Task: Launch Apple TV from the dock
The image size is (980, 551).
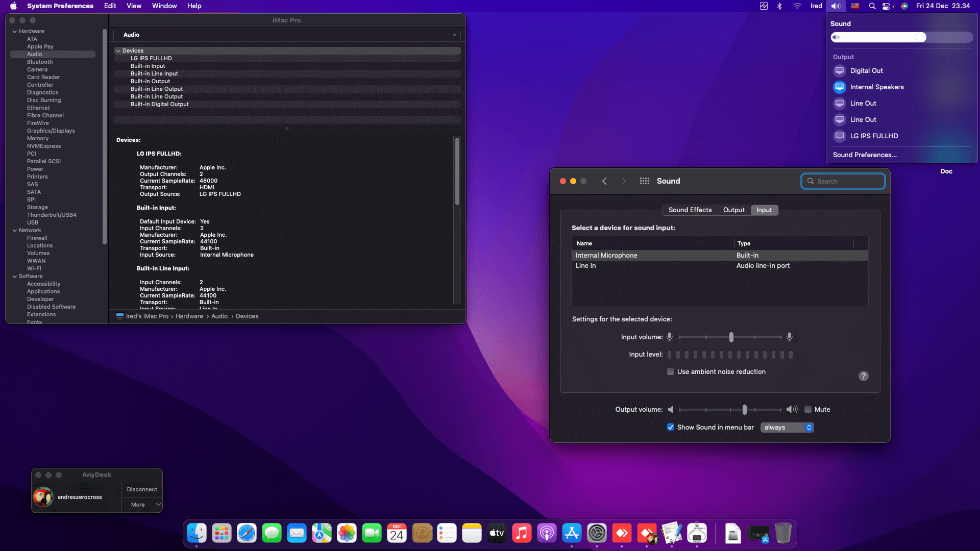Action: pos(497,534)
